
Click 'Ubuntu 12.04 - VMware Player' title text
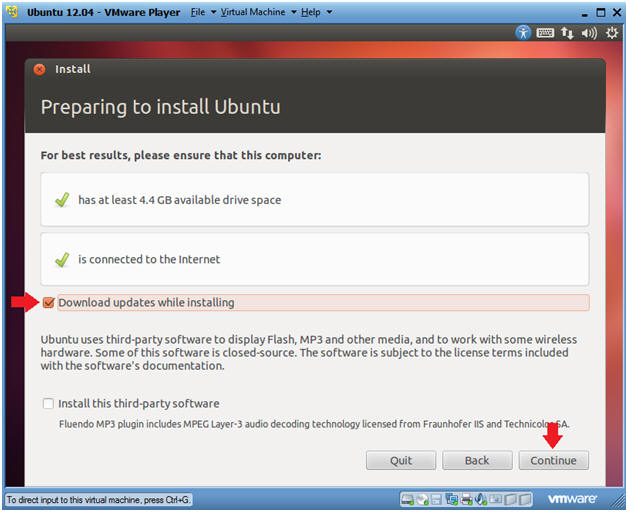tap(103, 12)
